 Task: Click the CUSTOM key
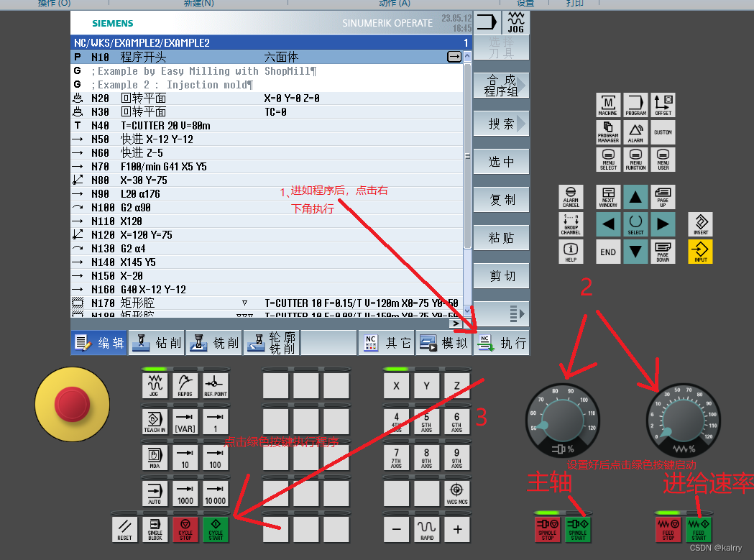click(663, 132)
